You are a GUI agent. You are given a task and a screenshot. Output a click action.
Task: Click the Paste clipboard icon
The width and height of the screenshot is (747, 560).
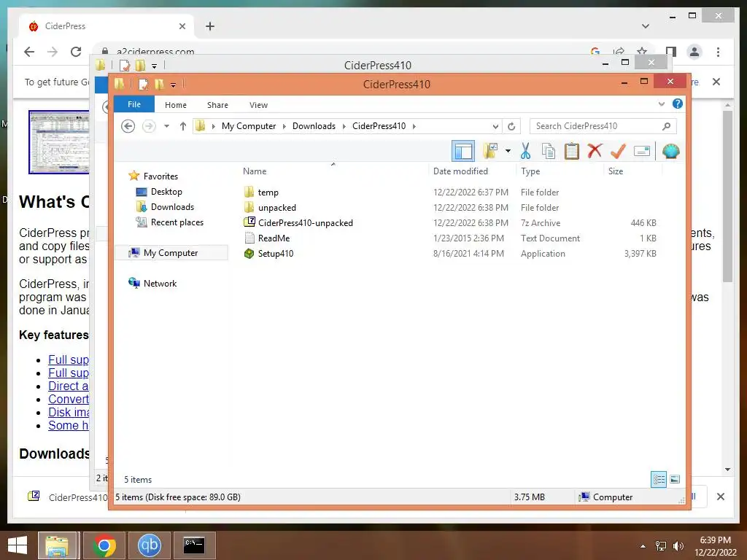[x=571, y=152]
